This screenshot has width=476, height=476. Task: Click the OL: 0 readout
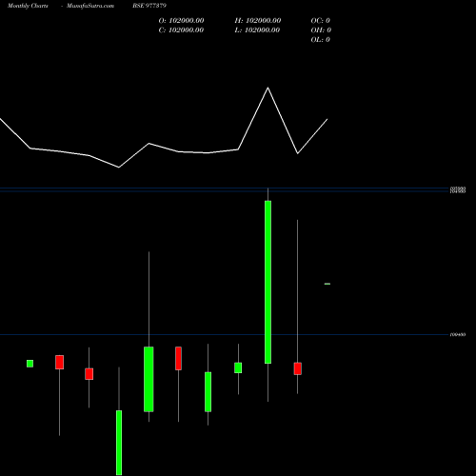(321, 40)
